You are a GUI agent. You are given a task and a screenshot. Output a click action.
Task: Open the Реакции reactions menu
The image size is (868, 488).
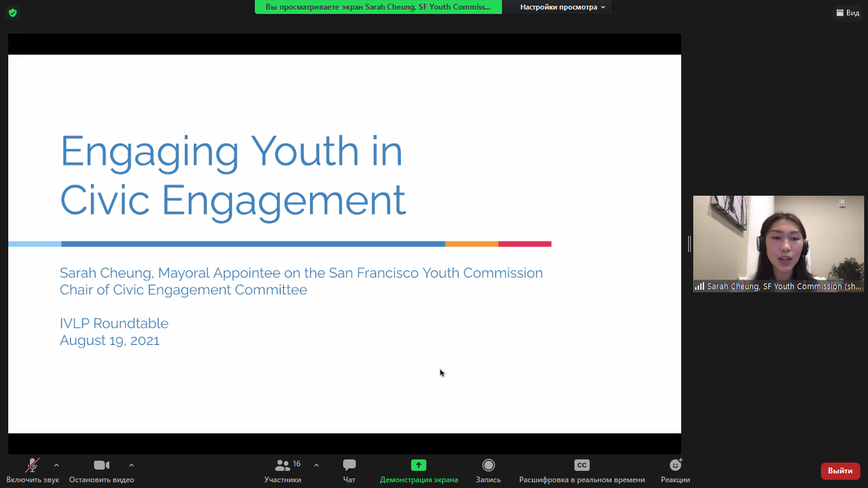point(675,471)
